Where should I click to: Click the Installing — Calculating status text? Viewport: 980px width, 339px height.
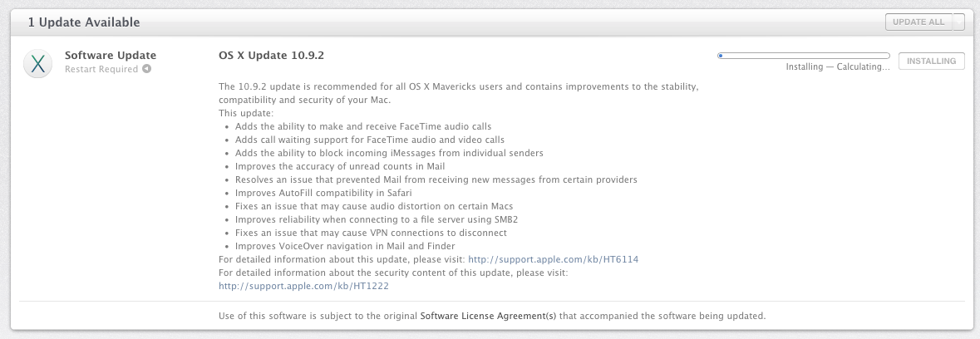837,67
